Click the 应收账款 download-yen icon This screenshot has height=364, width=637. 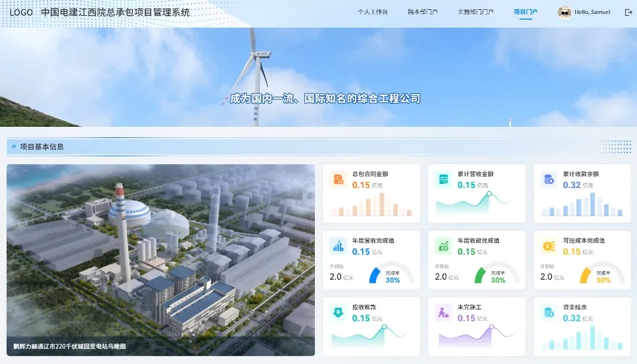pos(338,312)
